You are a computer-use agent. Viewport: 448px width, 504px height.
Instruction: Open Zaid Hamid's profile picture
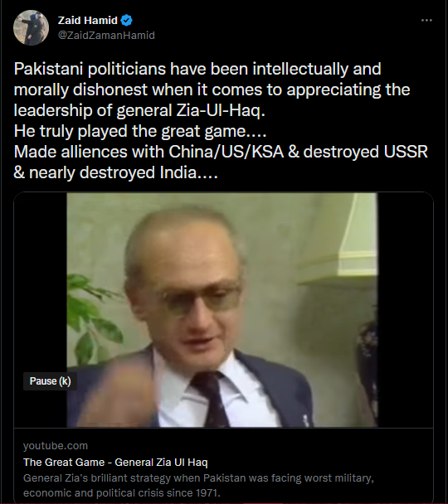(x=31, y=27)
